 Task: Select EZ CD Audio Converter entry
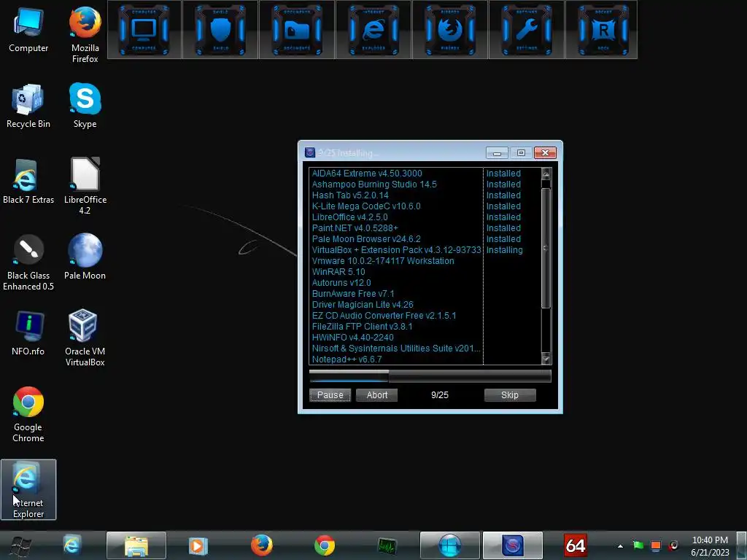(x=384, y=316)
